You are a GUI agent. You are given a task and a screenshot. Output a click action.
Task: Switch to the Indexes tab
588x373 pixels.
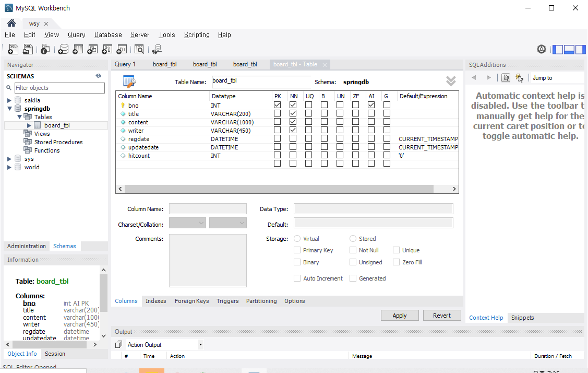155,301
